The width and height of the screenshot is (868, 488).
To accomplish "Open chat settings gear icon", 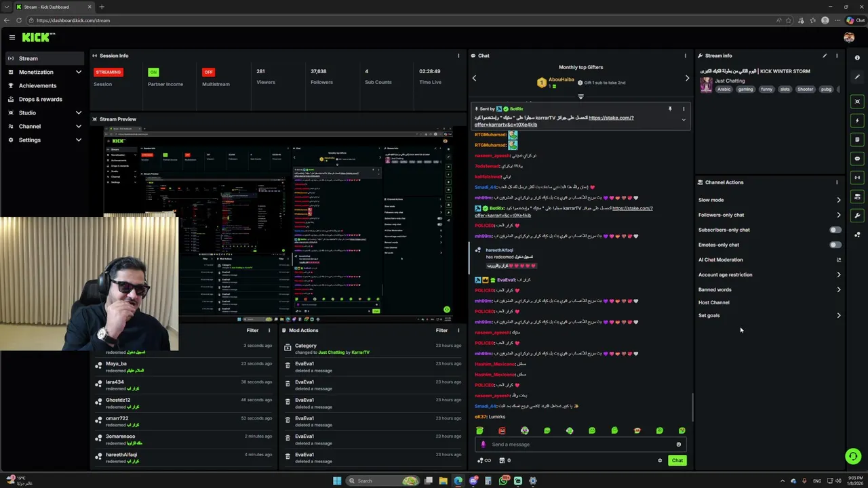I will point(660,461).
